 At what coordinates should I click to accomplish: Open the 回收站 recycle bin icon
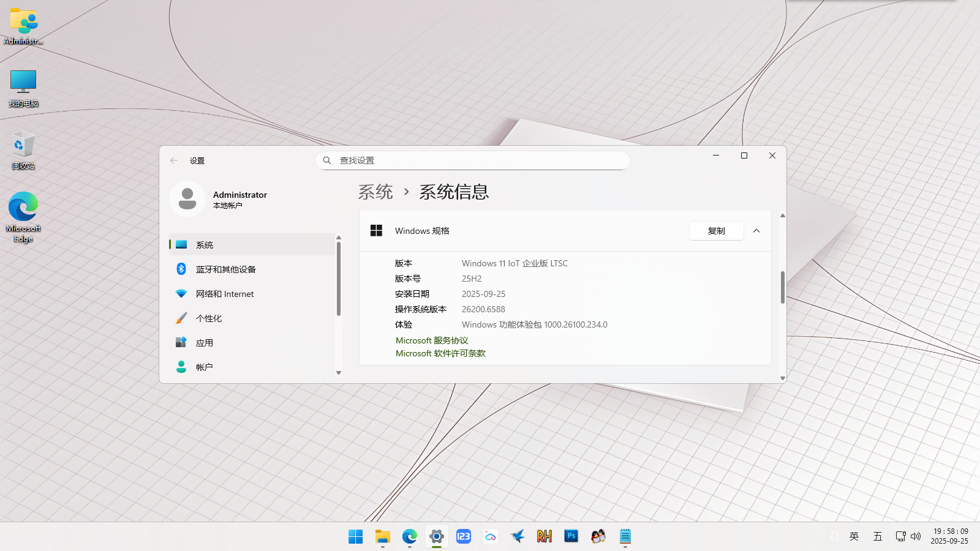23,151
